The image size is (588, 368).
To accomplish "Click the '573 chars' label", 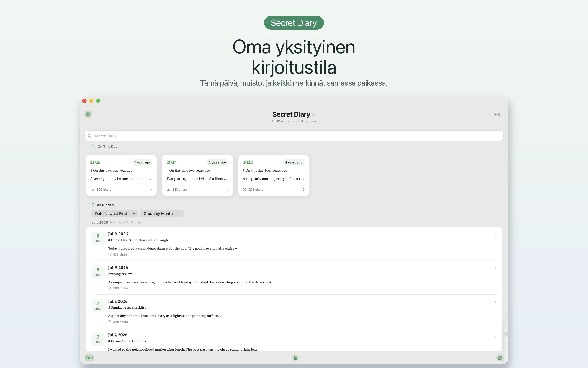I will coord(120,254).
